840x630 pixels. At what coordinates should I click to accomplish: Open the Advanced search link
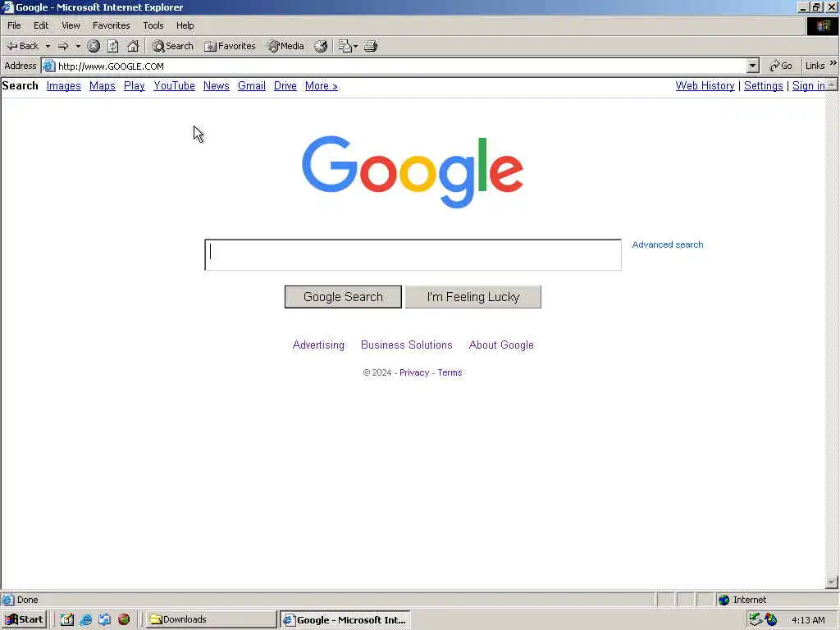click(x=668, y=244)
